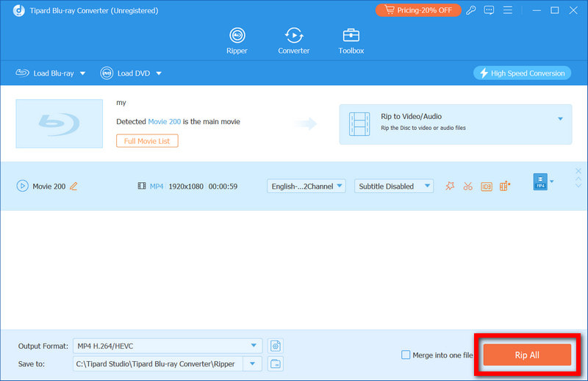Open the scissors cut tool
The height and width of the screenshot is (381, 588).
click(468, 186)
